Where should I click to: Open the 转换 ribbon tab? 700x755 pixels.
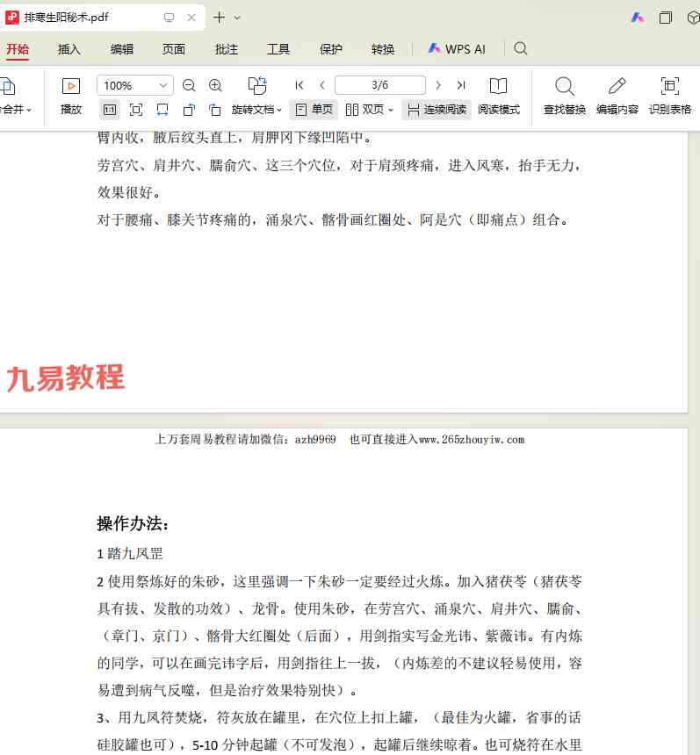383,49
